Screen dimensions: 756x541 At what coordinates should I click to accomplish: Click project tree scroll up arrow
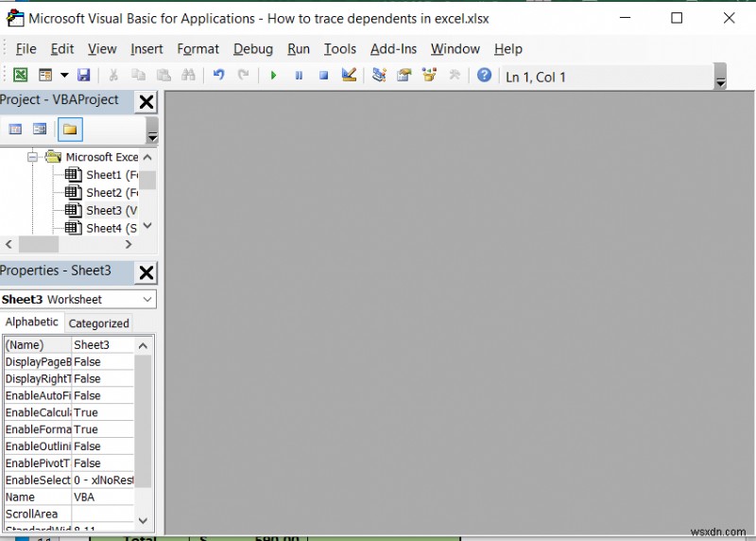pos(148,157)
